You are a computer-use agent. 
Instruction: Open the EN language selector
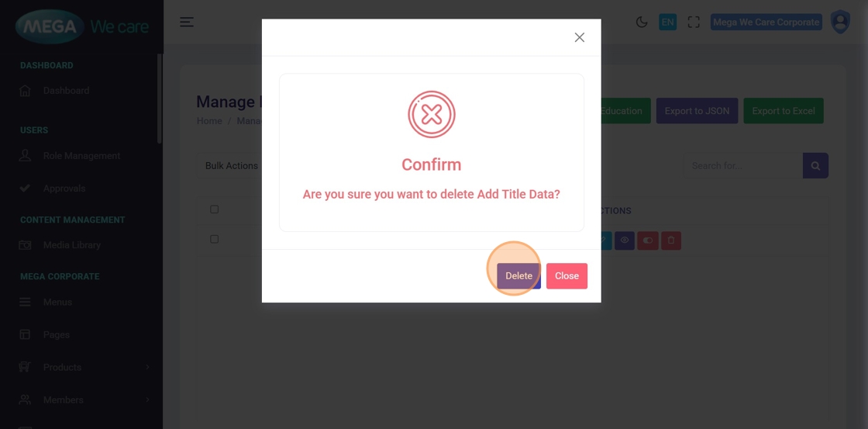(x=667, y=22)
